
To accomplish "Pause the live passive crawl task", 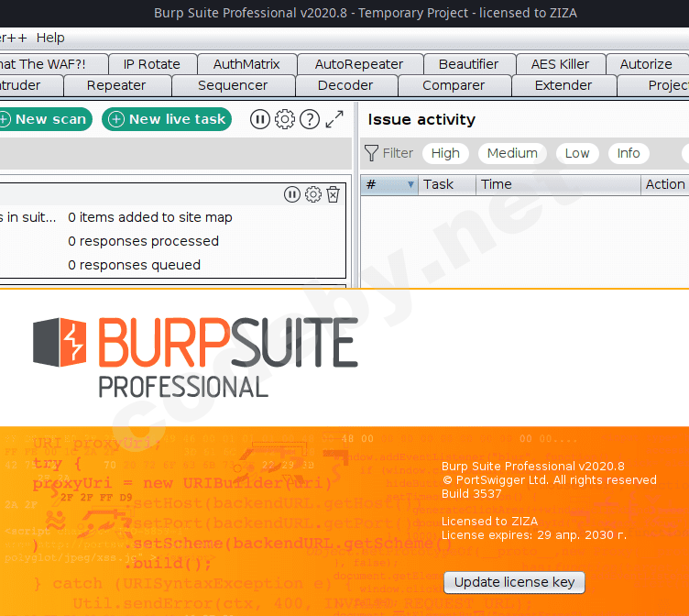I will 291,194.
